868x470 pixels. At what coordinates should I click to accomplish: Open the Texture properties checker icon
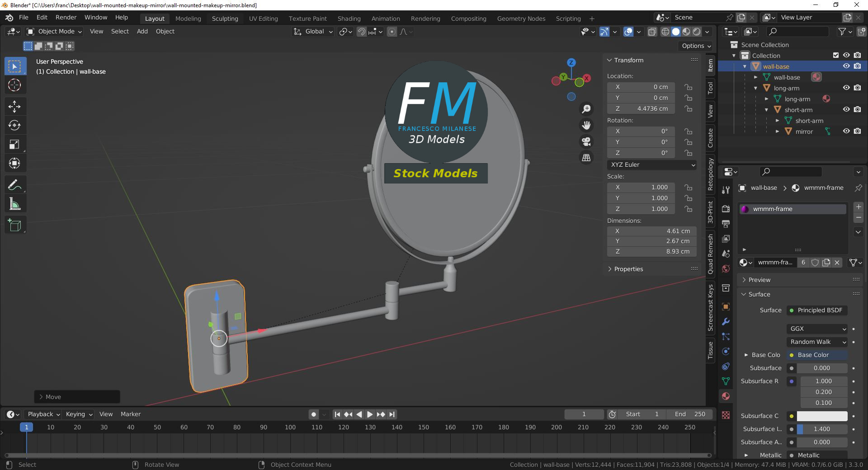click(726, 415)
